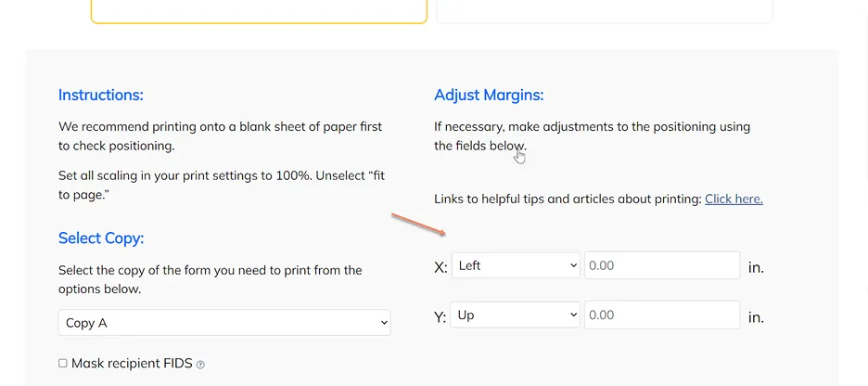This screenshot has height=386, width=868.
Task: Click the chevron arrow of the Copy A dropdown
Action: (x=384, y=323)
